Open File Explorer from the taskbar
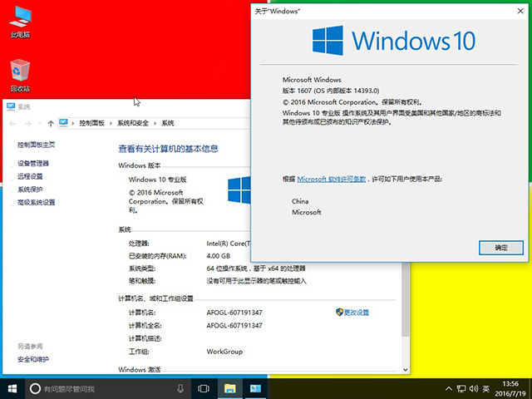This screenshot has width=532, height=399. (230, 388)
